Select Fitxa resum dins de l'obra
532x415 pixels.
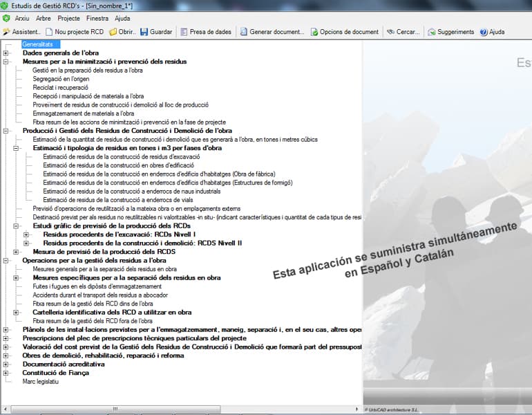[x=93, y=304]
